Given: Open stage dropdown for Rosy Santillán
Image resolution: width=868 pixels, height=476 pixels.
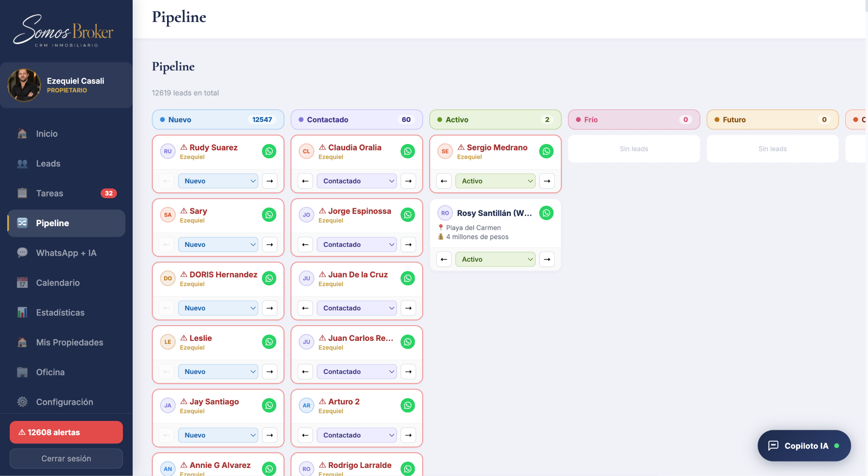Looking at the screenshot, I should click(495, 259).
